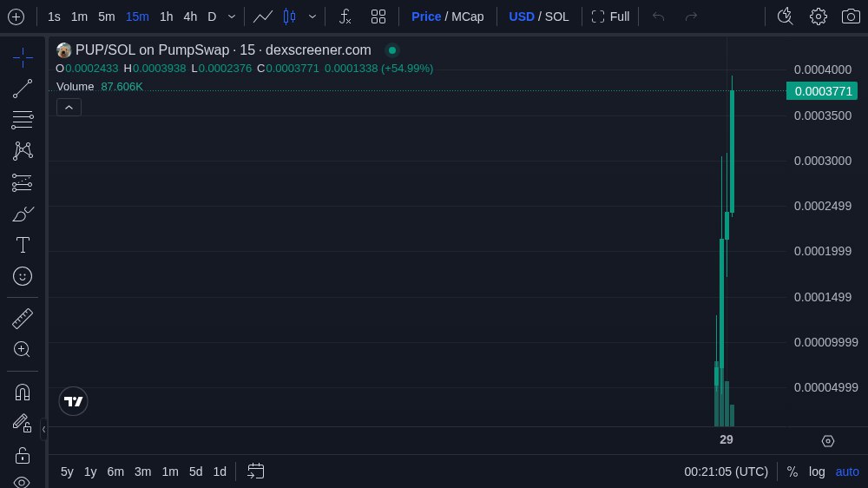
Task: Open the emoji icons tool
Action: pos(23,276)
